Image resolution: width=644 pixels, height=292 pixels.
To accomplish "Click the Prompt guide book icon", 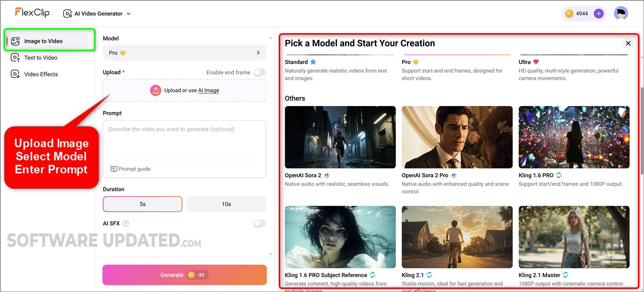I will coord(114,169).
